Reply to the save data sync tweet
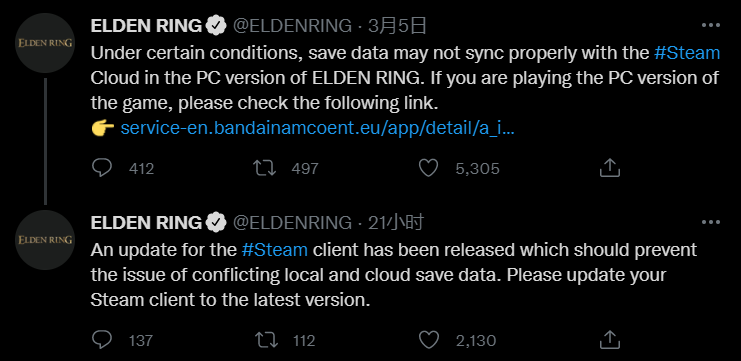Viewport: 741px width, 361px height. point(101,168)
